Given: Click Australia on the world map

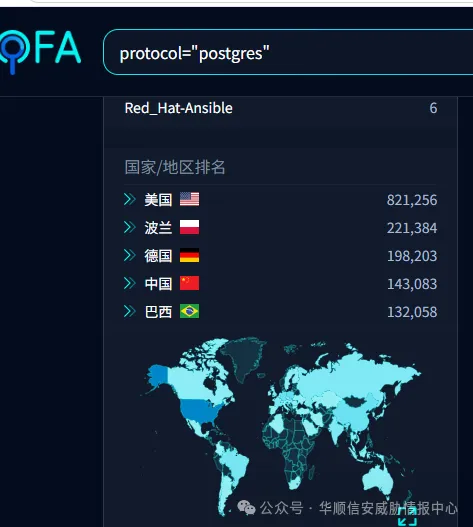Looking at the screenshot, I should [379, 480].
